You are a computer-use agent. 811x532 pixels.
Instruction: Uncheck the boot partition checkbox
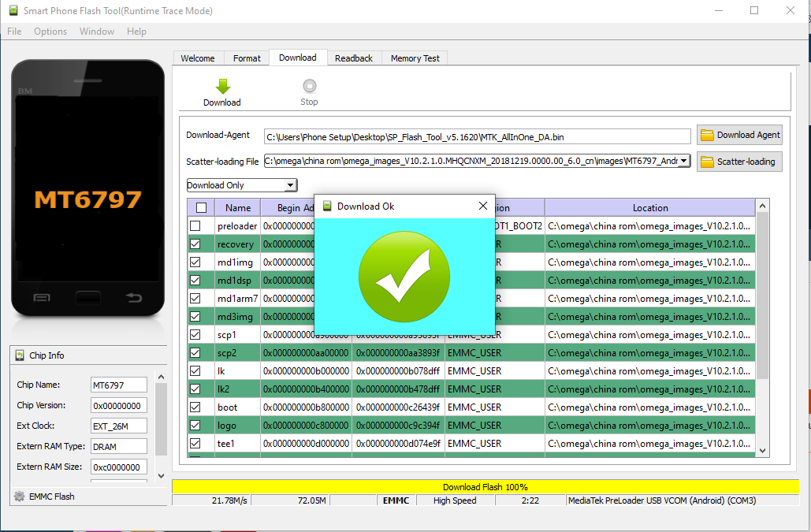(195, 407)
